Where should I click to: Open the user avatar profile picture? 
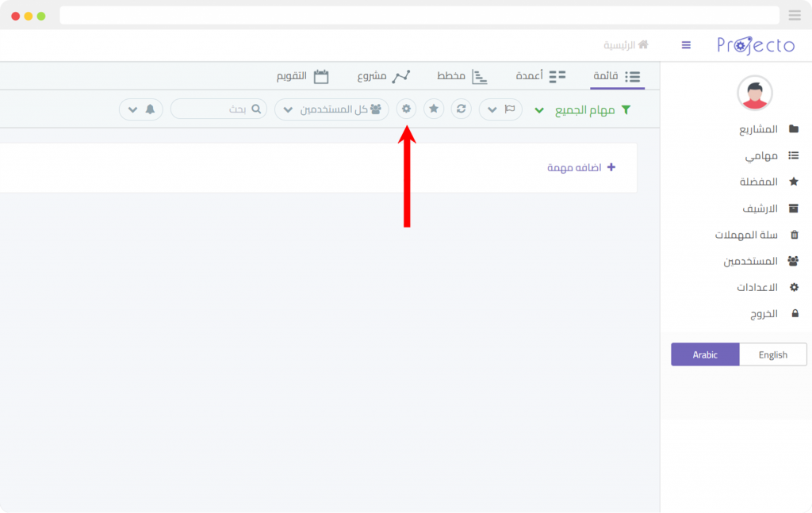[x=755, y=94]
